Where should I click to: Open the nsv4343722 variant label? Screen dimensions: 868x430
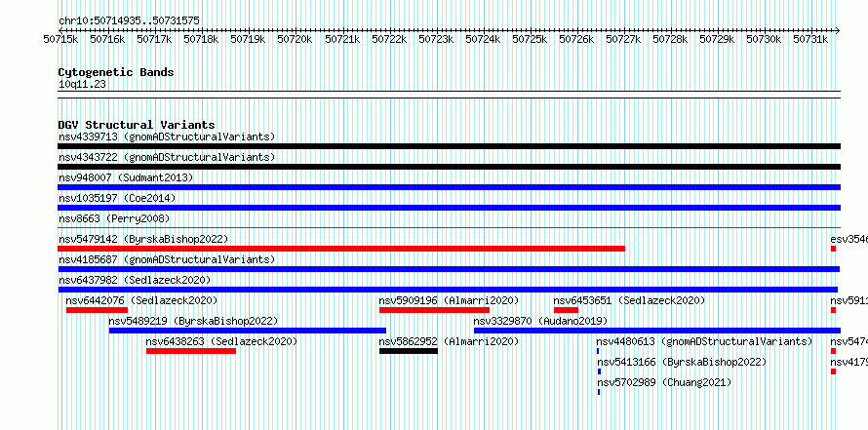point(167,157)
